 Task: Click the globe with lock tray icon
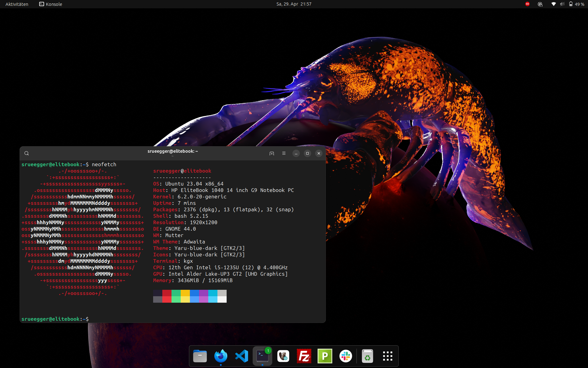click(x=540, y=4)
